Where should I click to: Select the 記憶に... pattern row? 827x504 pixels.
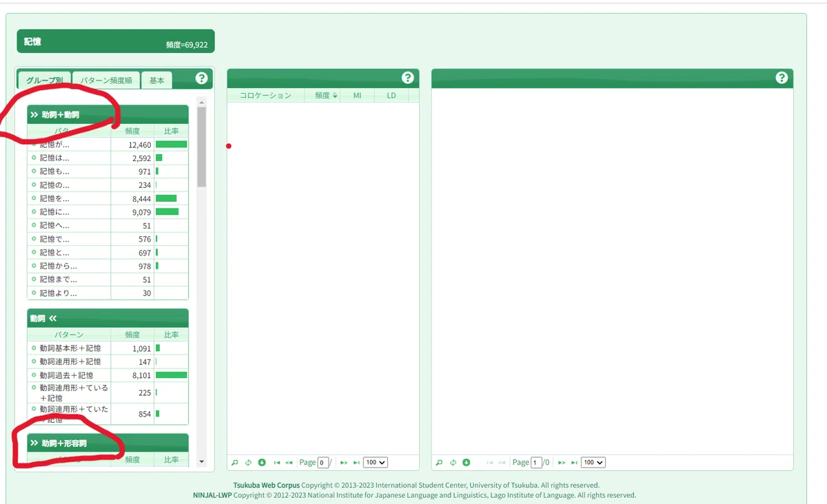[x=108, y=212]
